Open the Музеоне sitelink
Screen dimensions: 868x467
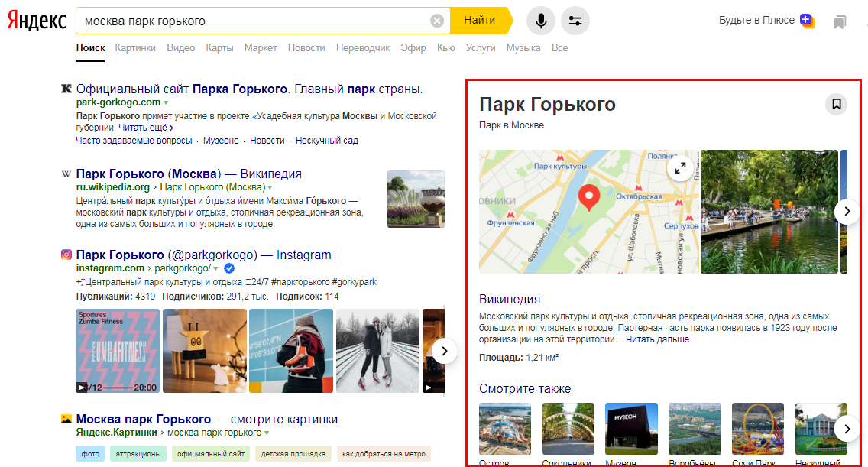(x=220, y=141)
